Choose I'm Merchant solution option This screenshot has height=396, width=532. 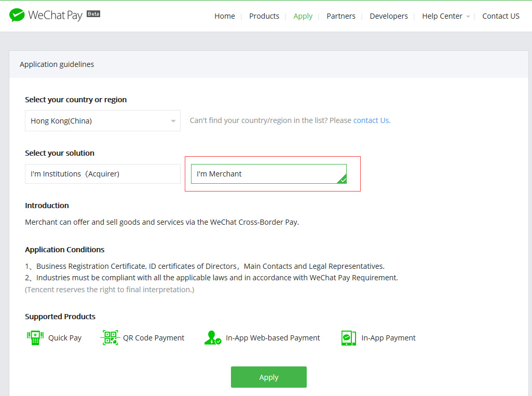269,174
